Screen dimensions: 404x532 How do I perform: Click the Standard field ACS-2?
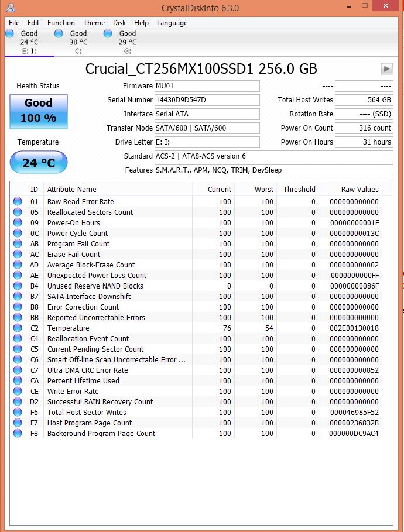(274, 156)
